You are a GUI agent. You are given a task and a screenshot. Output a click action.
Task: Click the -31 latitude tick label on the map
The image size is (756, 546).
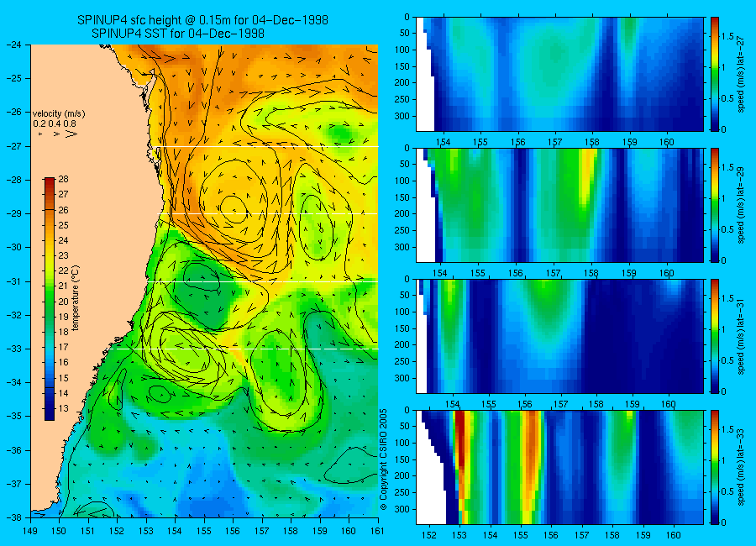[x=14, y=281]
